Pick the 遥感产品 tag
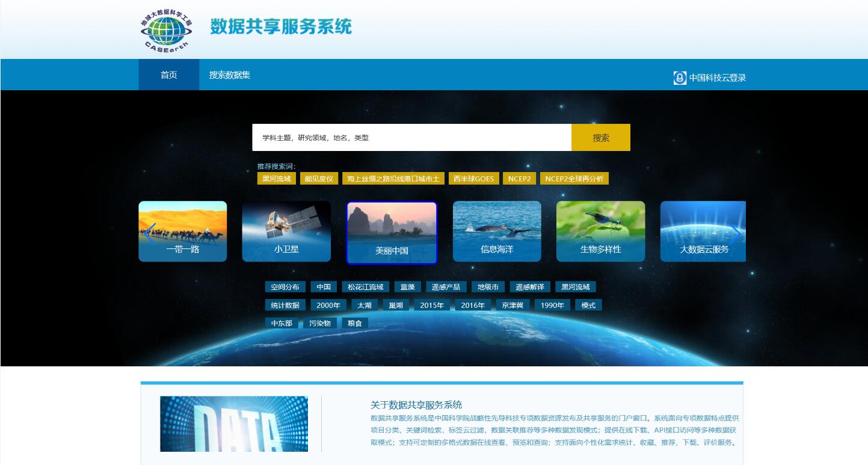 pyautogui.click(x=446, y=287)
